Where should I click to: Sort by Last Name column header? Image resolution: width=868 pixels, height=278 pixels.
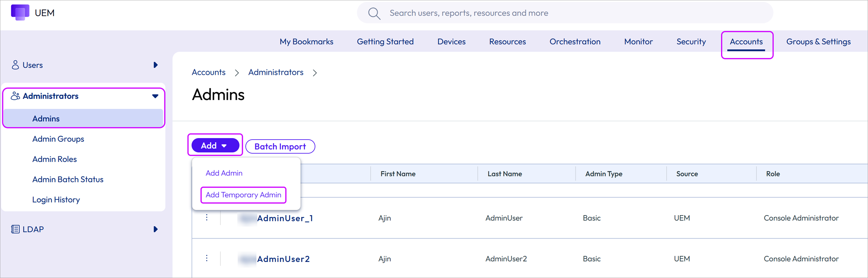point(505,174)
